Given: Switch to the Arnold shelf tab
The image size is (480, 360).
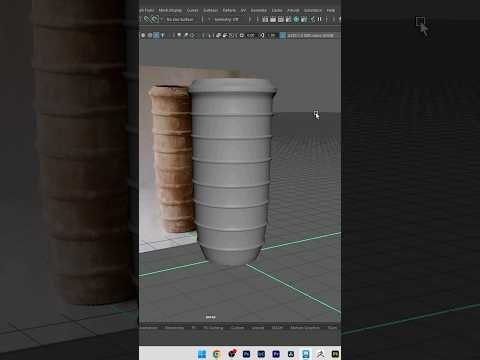Looking at the screenshot, I should (x=258, y=328).
